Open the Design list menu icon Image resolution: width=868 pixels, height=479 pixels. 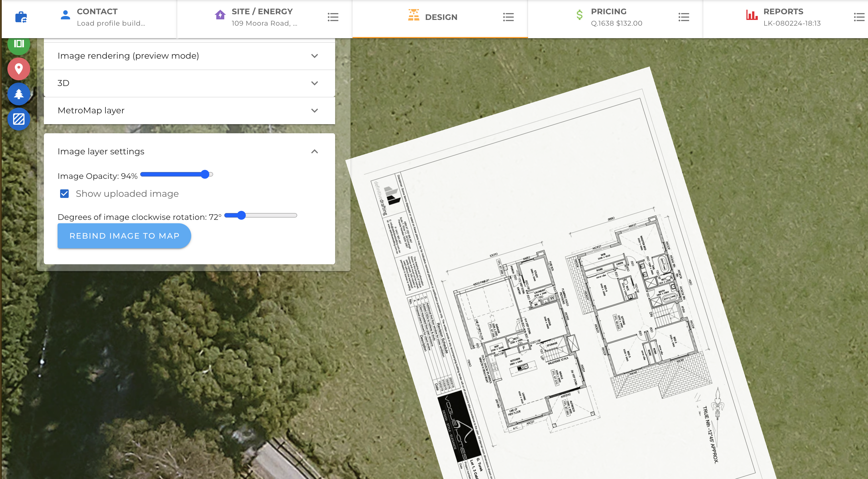point(508,17)
